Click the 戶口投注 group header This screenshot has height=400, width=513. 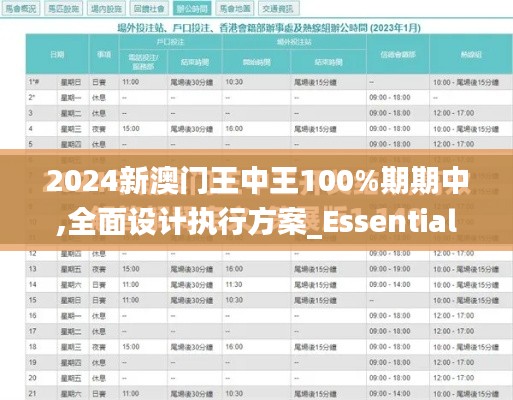[170, 42]
